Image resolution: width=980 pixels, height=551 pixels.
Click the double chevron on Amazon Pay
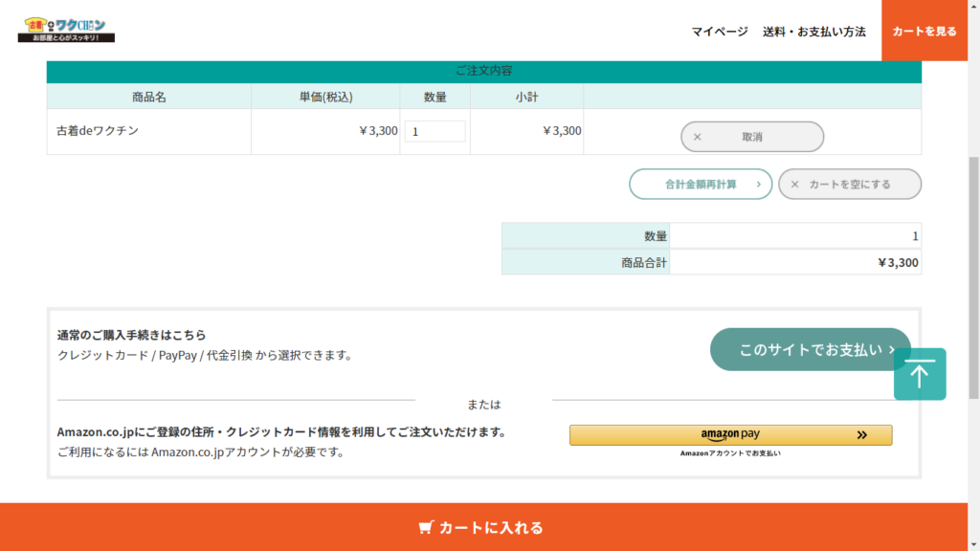861,435
